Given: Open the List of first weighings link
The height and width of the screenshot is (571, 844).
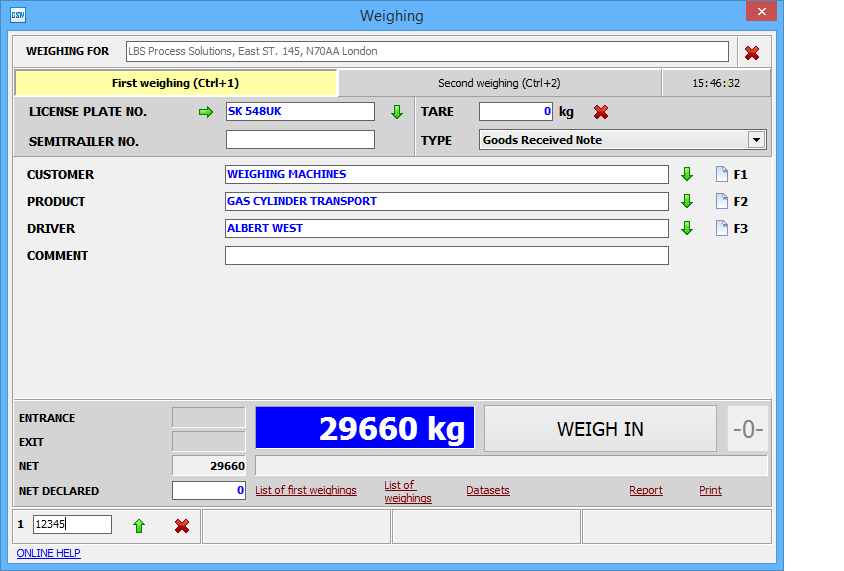Looking at the screenshot, I should (306, 490).
